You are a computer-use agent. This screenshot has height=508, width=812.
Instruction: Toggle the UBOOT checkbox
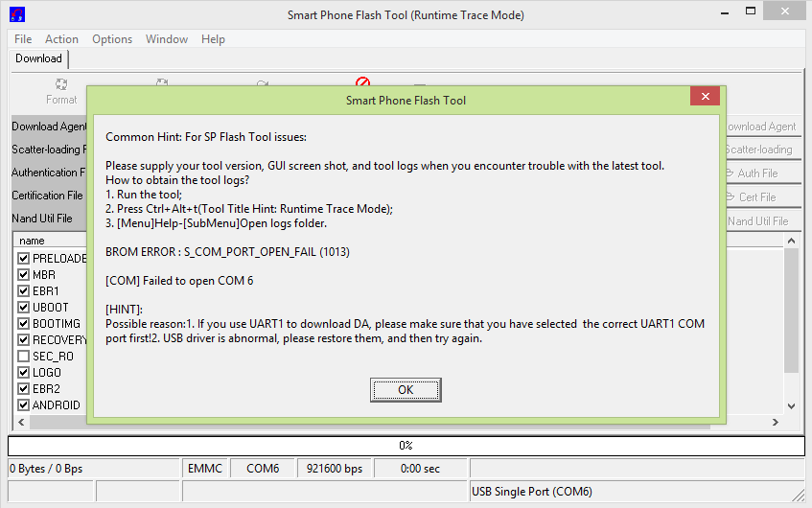pos(23,307)
